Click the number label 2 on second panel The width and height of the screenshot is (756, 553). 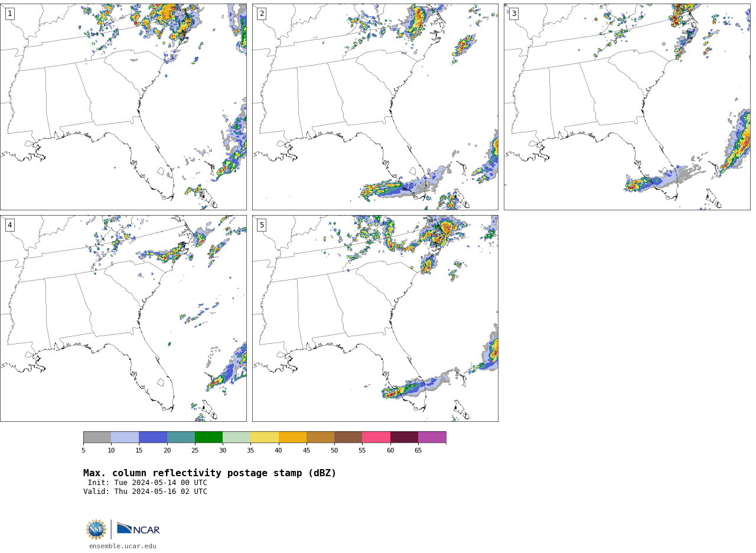coord(262,14)
